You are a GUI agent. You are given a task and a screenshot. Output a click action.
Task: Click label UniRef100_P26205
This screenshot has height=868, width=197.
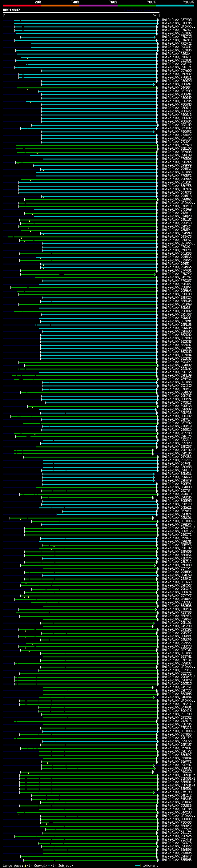click(x=177, y=101)
